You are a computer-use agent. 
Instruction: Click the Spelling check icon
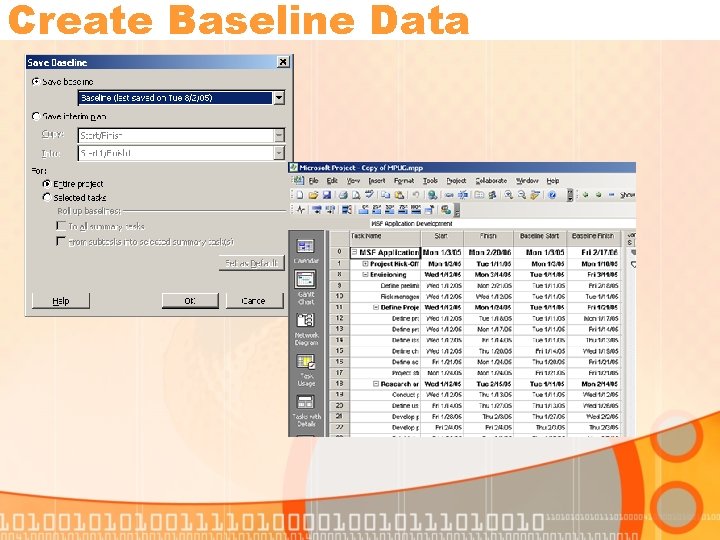point(369,195)
